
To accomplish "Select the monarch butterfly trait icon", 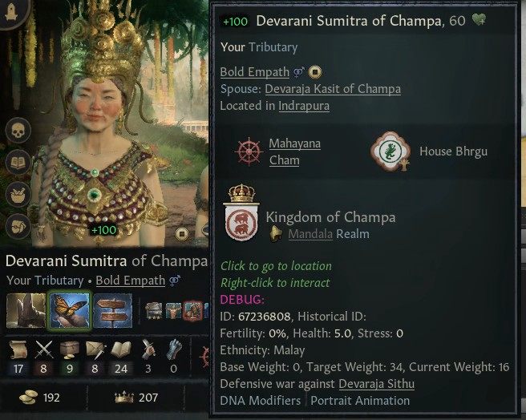I will [70, 310].
